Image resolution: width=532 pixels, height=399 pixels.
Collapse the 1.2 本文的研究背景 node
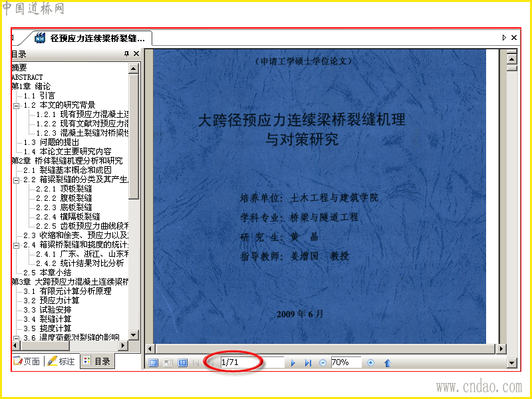16,106
